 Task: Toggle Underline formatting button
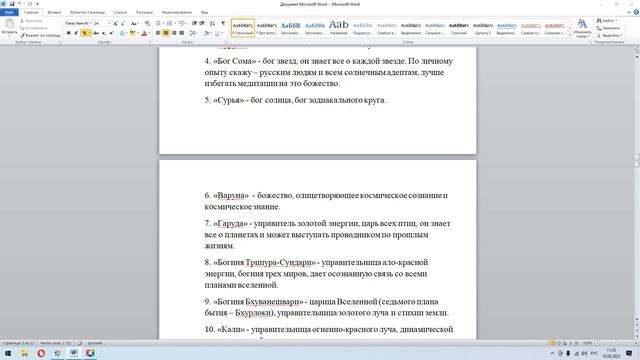click(84, 33)
